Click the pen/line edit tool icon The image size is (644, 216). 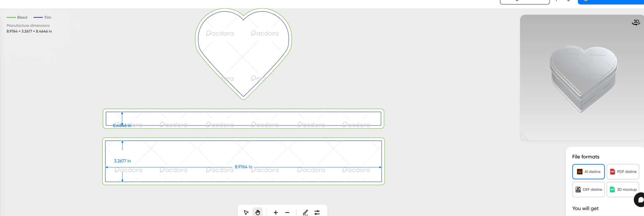[x=305, y=212]
